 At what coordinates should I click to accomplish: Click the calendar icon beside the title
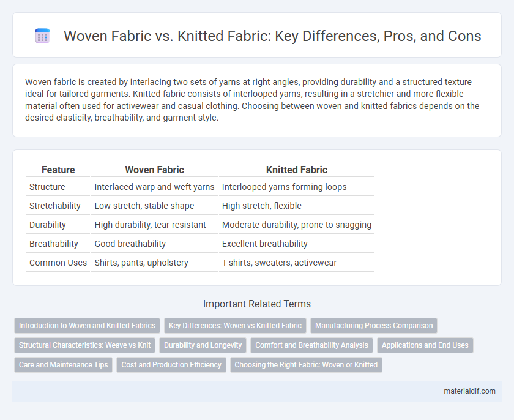[42, 36]
